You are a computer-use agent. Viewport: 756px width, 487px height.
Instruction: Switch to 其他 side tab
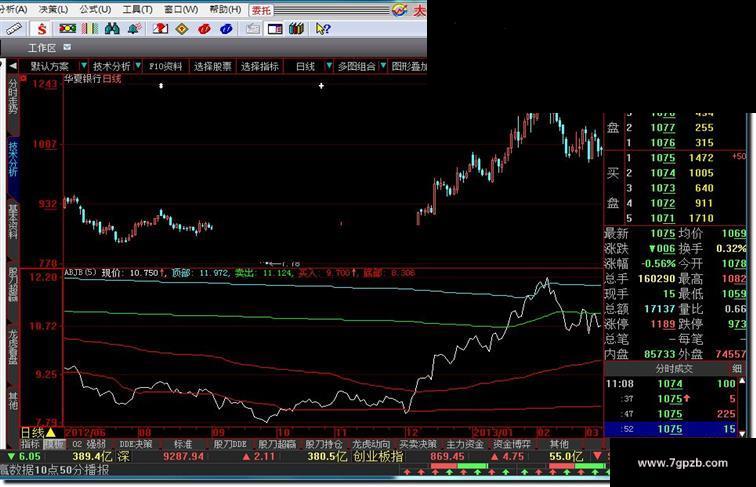(13, 401)
